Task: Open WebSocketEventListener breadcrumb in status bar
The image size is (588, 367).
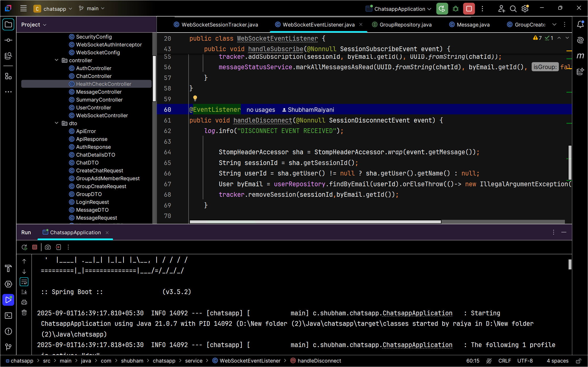Action: pos(246,361)
